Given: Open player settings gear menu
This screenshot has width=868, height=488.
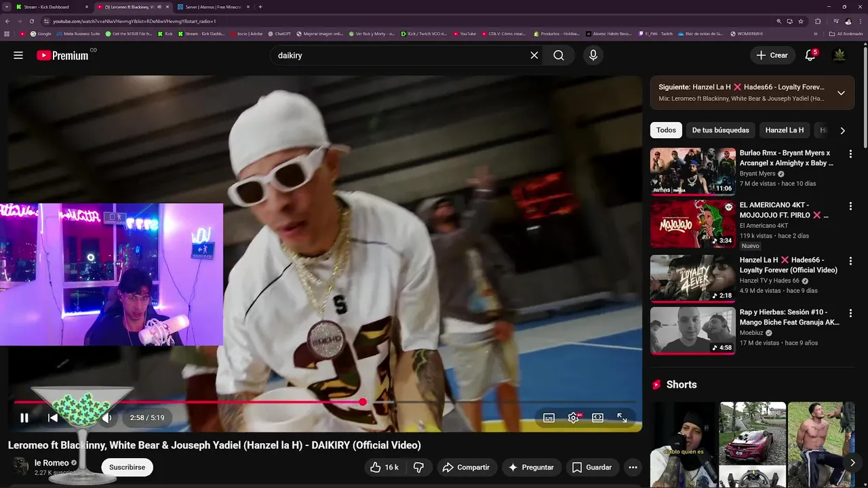Looking at the screenshot, I should 574,418.
